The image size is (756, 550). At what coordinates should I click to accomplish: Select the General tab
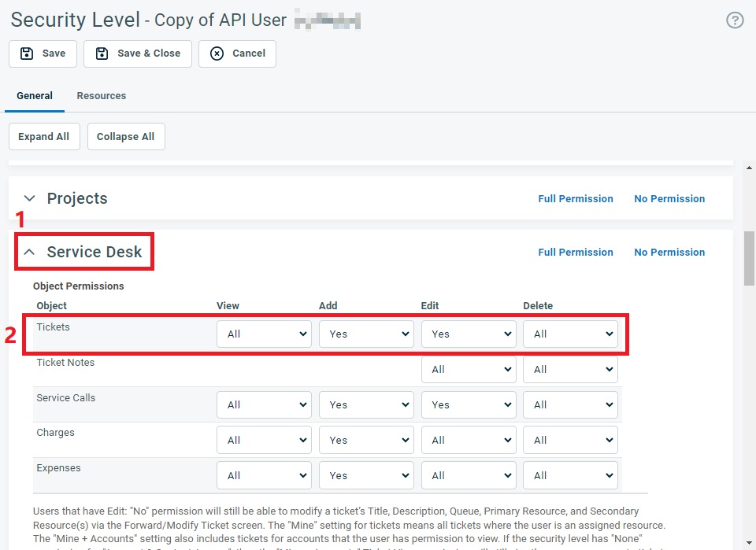click(35, 96)
